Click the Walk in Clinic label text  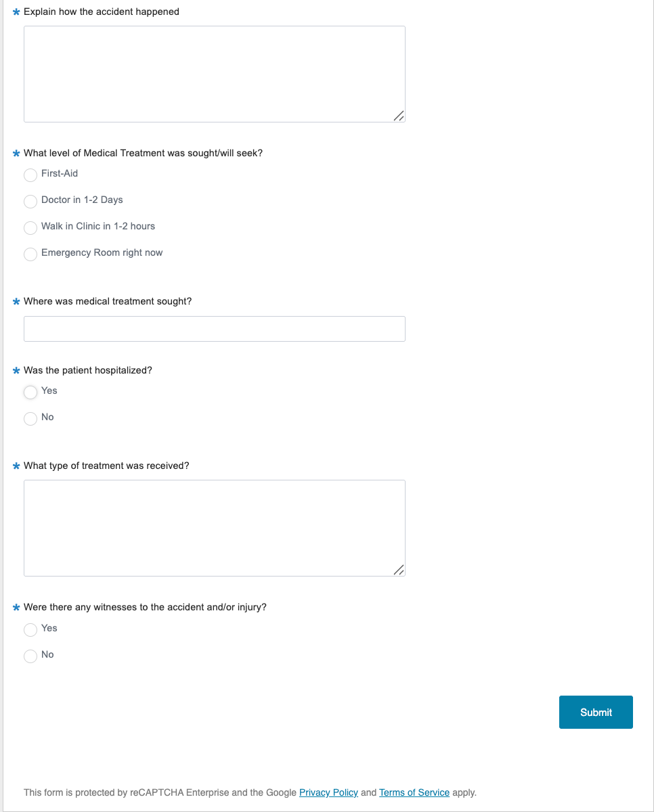[x=98, y=226]
